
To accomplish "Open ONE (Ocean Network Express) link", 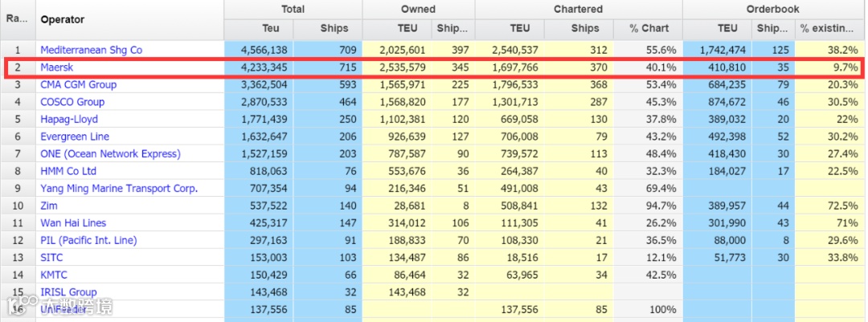I will [110, 153].
